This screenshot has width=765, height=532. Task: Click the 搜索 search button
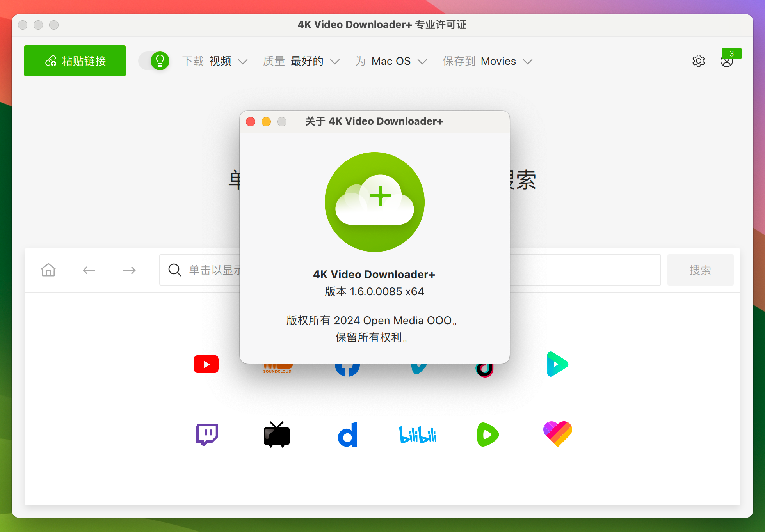(x=700, y=270)
